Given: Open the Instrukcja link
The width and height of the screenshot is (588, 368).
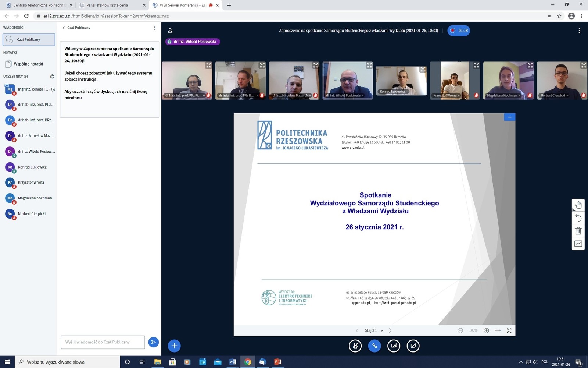Looking at the screenshot, I should coord(87,79).
